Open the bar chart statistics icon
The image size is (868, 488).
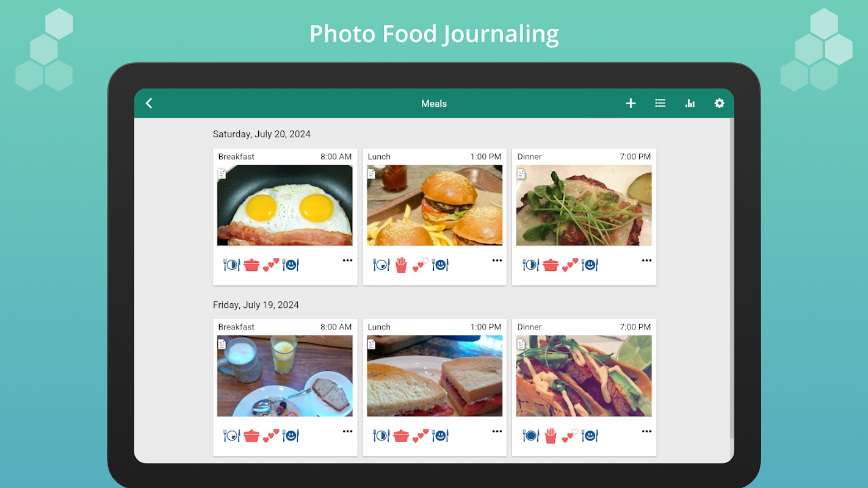pos(690,103)
